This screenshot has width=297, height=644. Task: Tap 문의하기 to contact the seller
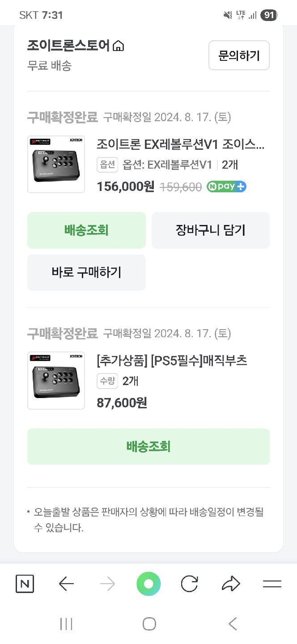[x=239, y=55]
